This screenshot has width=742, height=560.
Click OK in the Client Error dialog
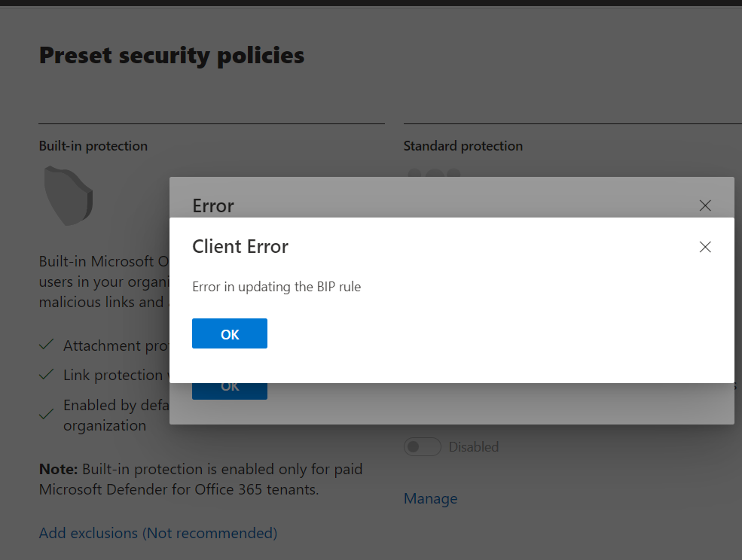[x=230, y=333]
